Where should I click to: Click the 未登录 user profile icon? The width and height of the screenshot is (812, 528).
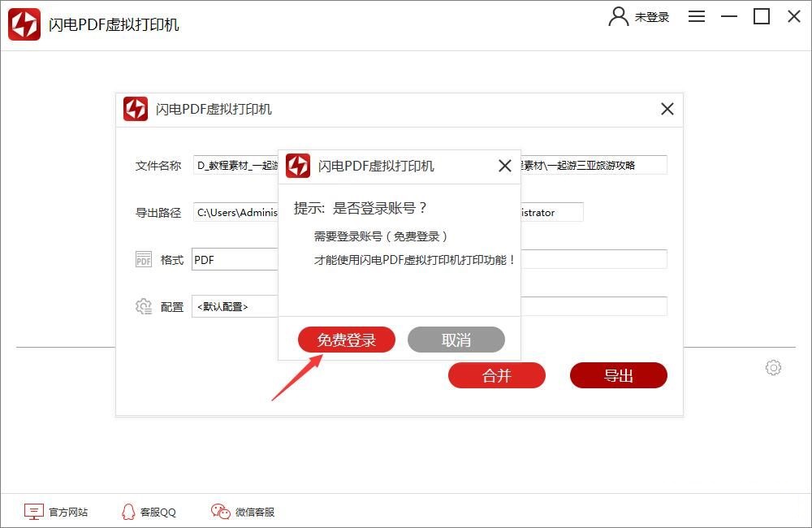pyautogui.click(x=619, y=16)
